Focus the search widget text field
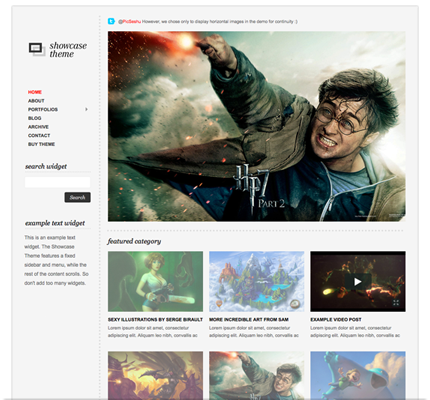Image resolution: width=430 pixels, height=400 pixels. [x=57, y=182]
